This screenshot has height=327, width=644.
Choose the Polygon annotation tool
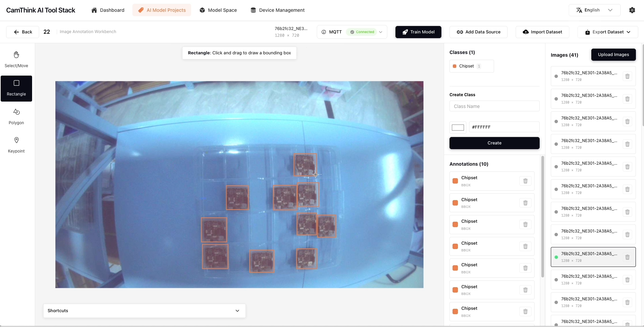[16, 116]
